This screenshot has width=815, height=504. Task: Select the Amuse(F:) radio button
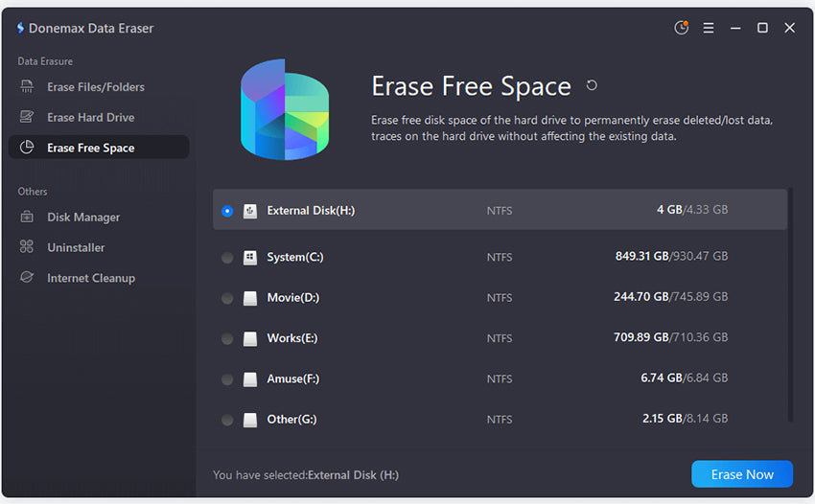point(227,378)
